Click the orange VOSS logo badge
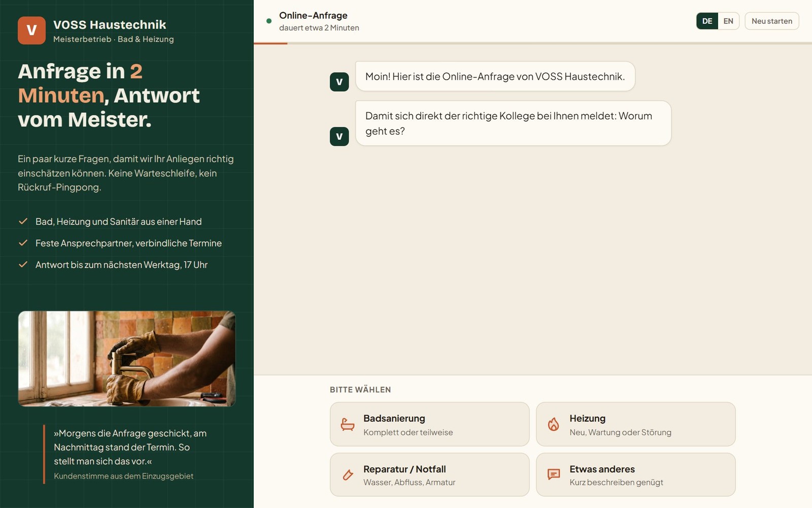This screenshot has height=508, width=812. 31,30
